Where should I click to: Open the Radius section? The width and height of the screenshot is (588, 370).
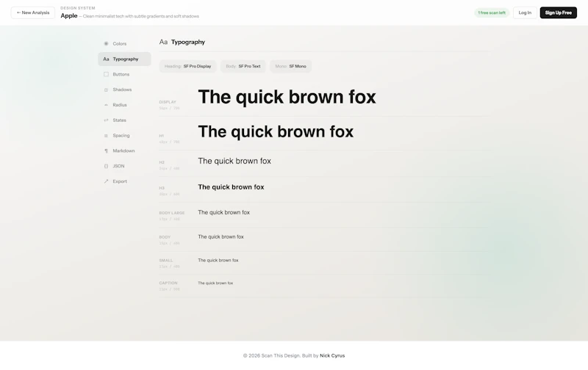tap(124, 105)
